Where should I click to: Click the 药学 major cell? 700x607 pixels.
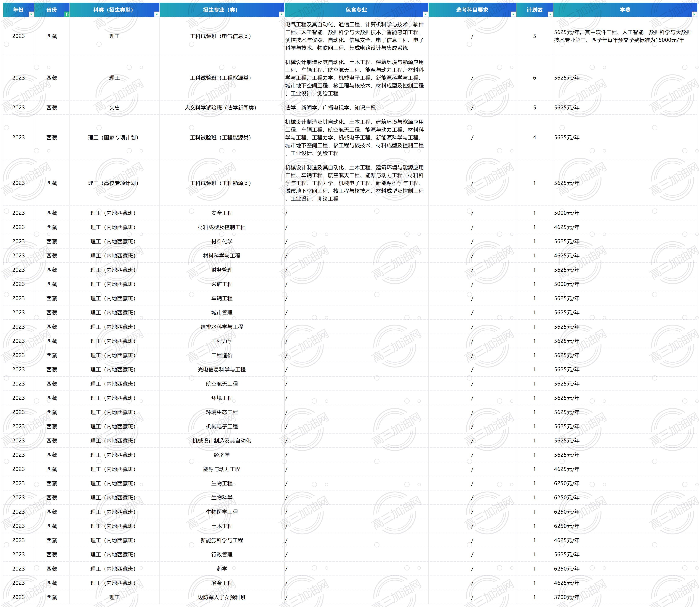[222, 569]
